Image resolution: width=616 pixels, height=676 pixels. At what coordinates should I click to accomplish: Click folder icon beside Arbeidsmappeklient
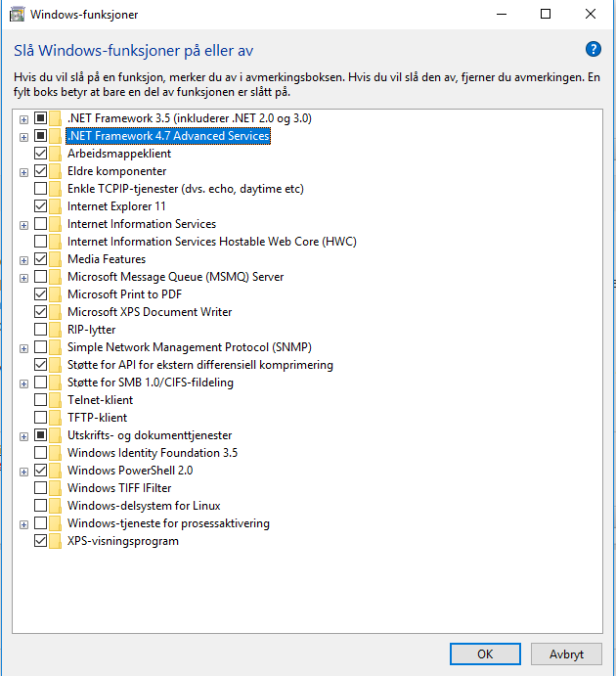(55, 154)
